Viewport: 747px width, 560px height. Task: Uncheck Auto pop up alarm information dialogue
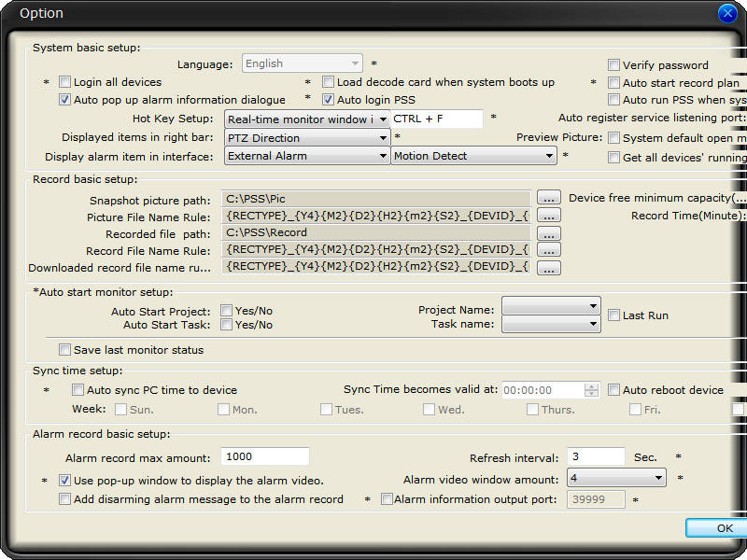(65, 100)
